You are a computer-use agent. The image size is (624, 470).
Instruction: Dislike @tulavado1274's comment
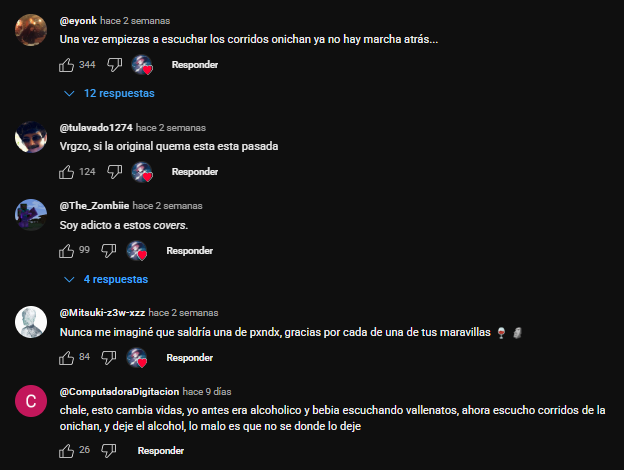click(x=114, y=172)
